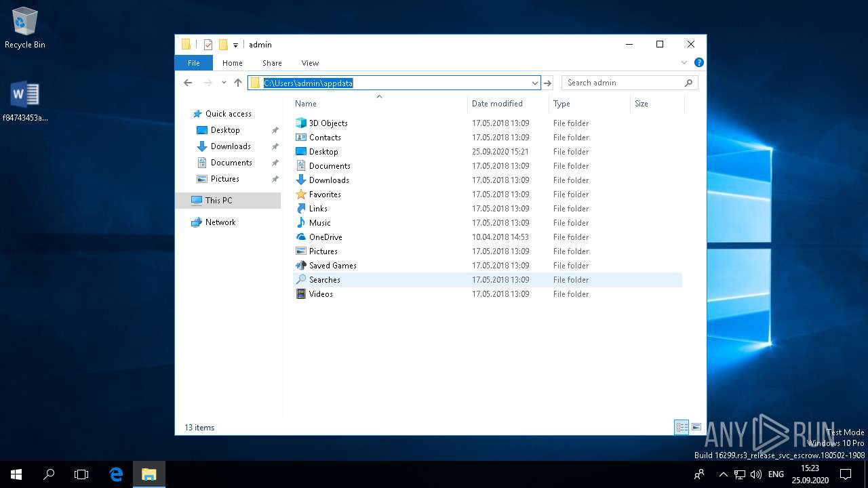Select the Pictures folder icon in file list
Screen dimensions: 868x488
301,251
